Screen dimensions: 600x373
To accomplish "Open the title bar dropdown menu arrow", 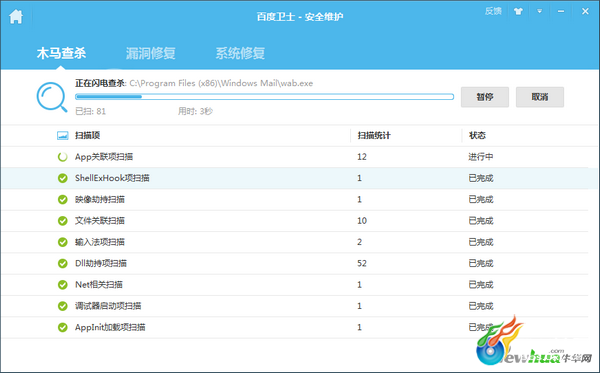I will coord(540,11).
